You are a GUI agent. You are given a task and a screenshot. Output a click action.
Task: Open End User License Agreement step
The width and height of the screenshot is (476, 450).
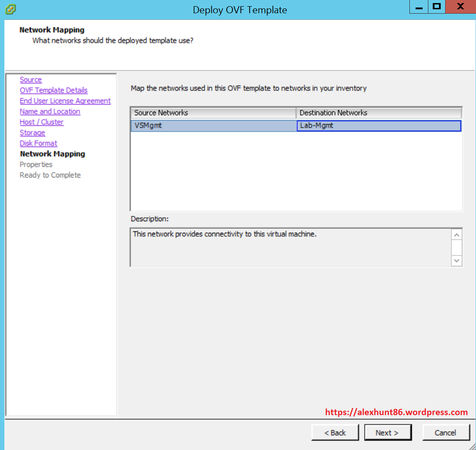(65, 101)
